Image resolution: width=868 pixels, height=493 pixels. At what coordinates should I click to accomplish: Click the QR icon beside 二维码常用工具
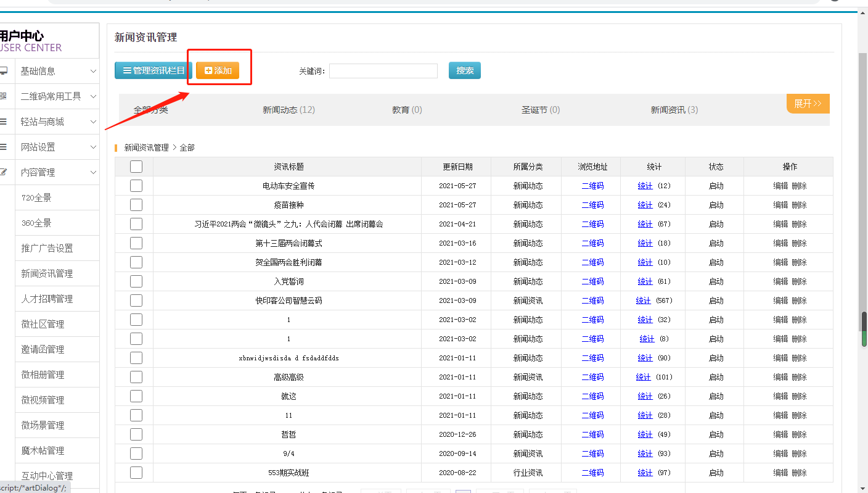pos(4,96)
